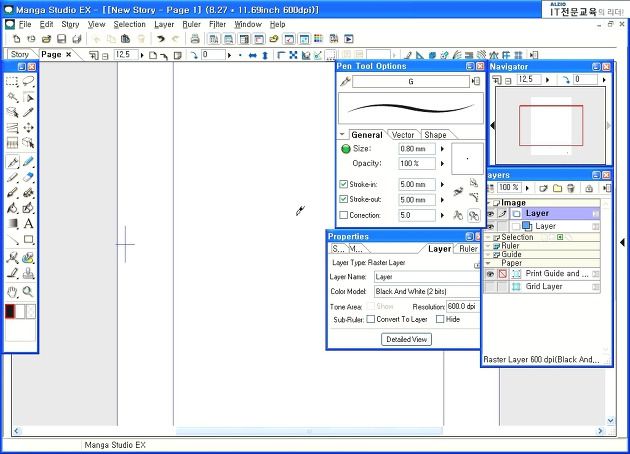This screenshot has width=630, height=454.
Task: Open the Filter menu
Action: click(217, 25)
